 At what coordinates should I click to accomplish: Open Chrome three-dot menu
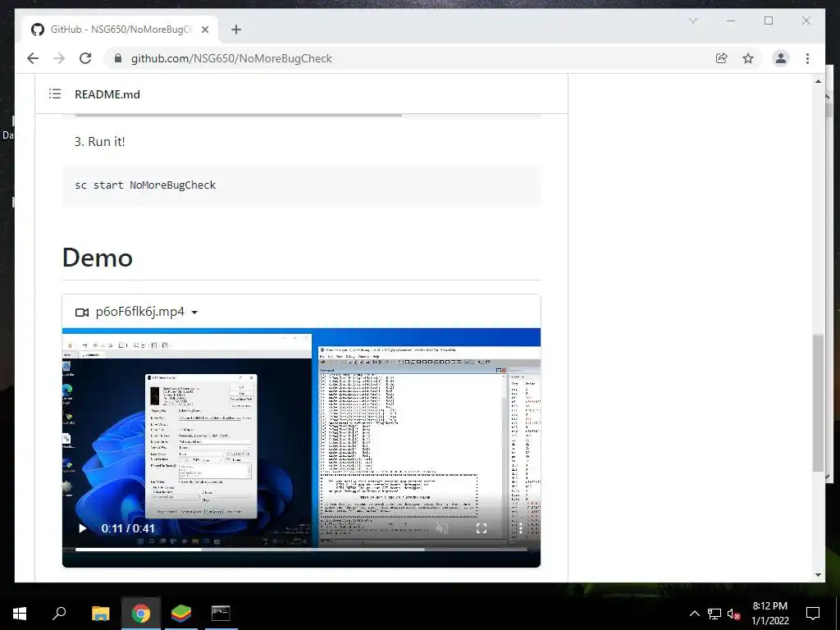[807, 58]
